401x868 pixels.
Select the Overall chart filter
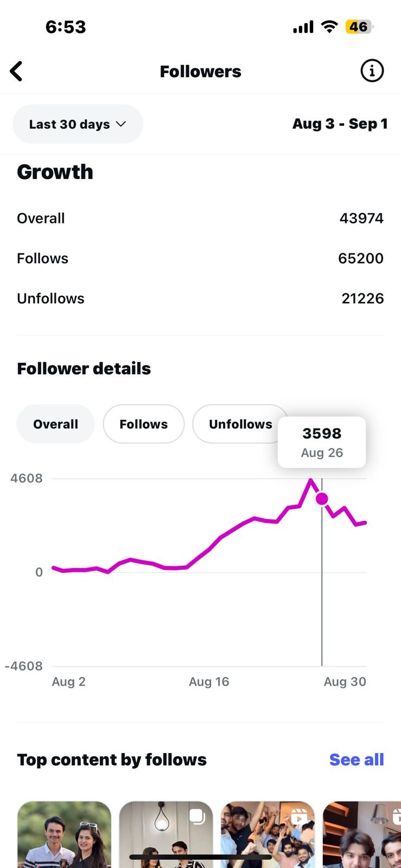[56, 424]
